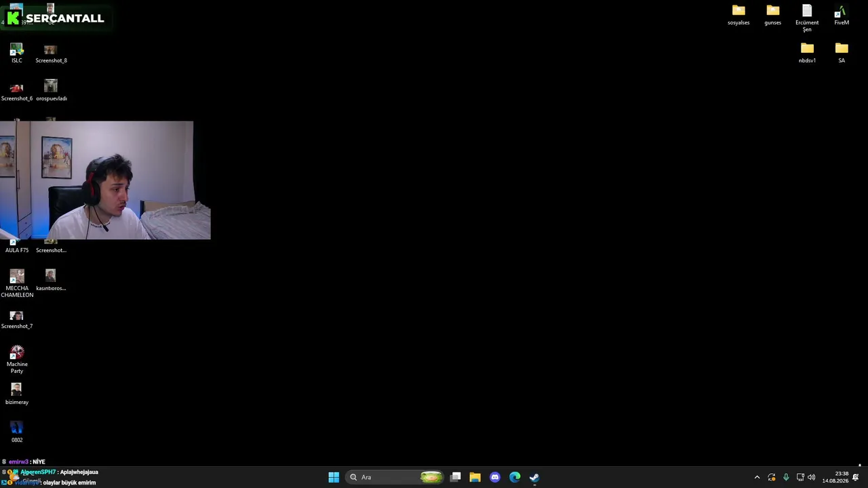The height and width of the screenshot is (488, 868).
Task: Open the volume speaker tray icon
Action: (x=812, y=477)
